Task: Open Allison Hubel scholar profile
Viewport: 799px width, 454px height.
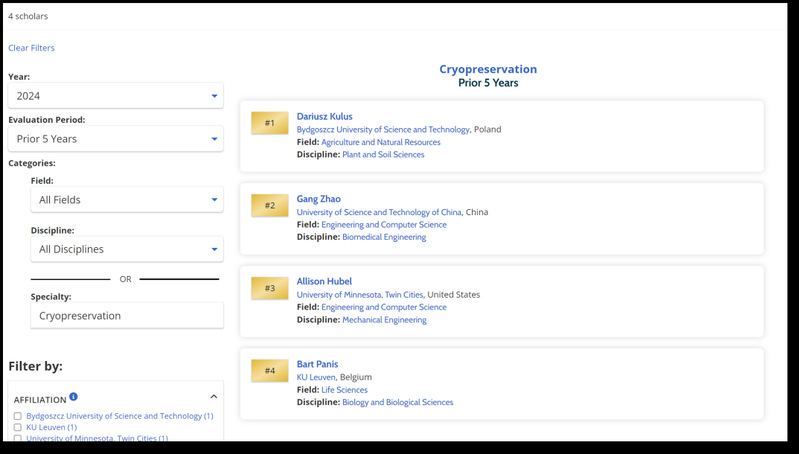Action: (x=324, y=281)
